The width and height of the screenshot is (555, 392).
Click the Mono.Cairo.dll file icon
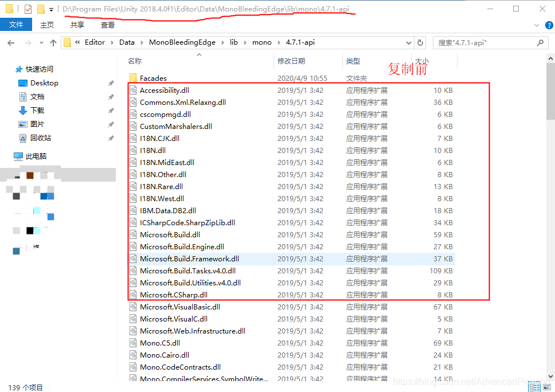point(133,355)
